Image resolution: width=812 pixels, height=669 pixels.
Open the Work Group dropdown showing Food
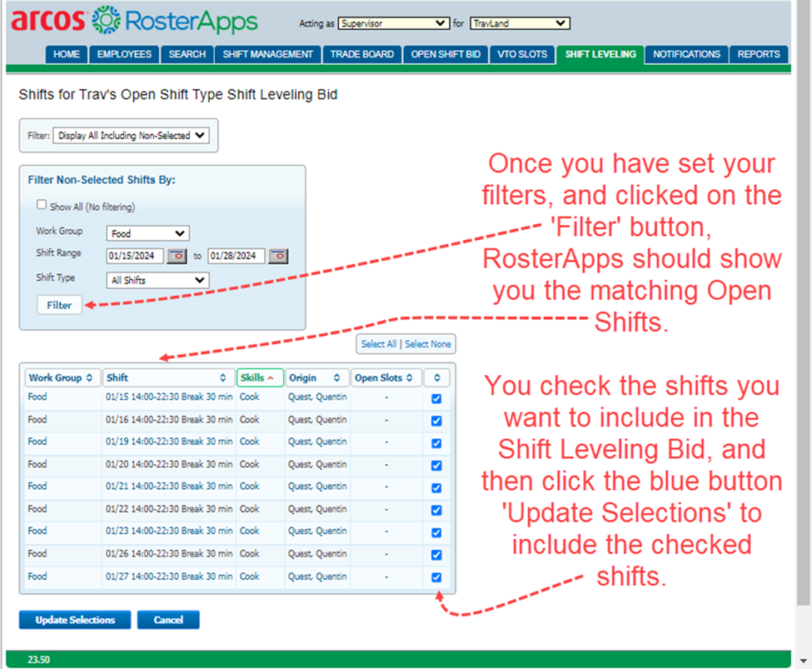tap(147, 232)
